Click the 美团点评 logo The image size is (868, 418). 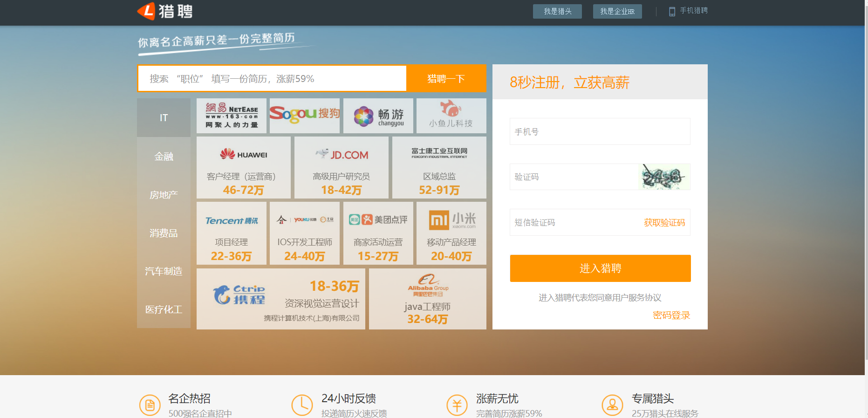pos(378,219)
